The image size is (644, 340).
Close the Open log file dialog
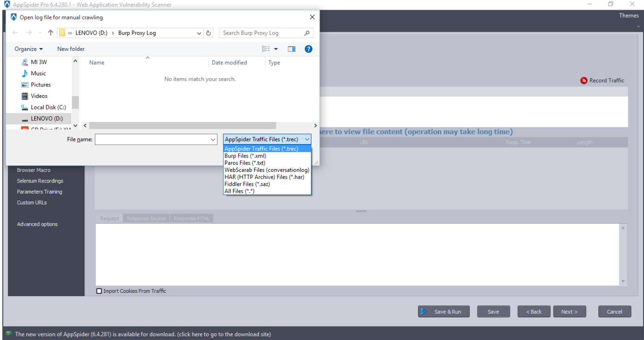pyautogui.click(x=312, y=17)
